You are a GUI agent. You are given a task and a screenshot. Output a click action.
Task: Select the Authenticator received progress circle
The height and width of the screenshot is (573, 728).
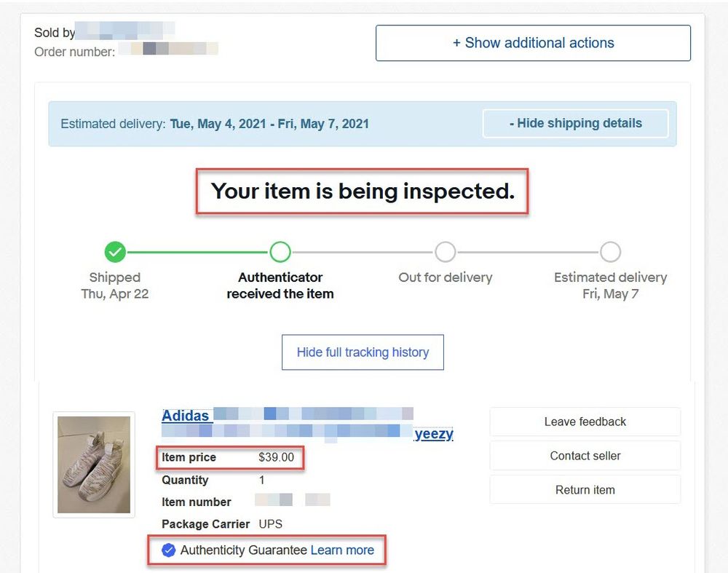(x=280, y=253)
